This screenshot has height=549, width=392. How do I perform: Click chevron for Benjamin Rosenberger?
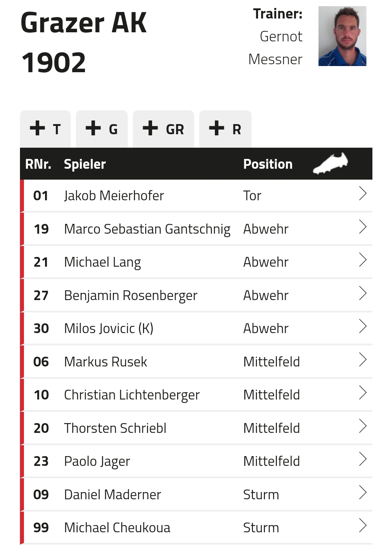tap(363, 293)
